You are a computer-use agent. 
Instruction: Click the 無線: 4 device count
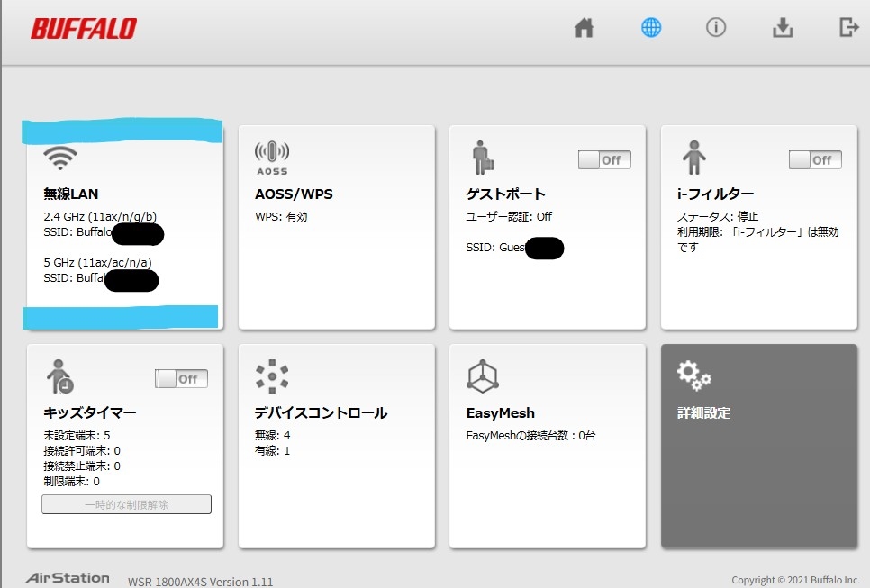(x=272, y=436)
